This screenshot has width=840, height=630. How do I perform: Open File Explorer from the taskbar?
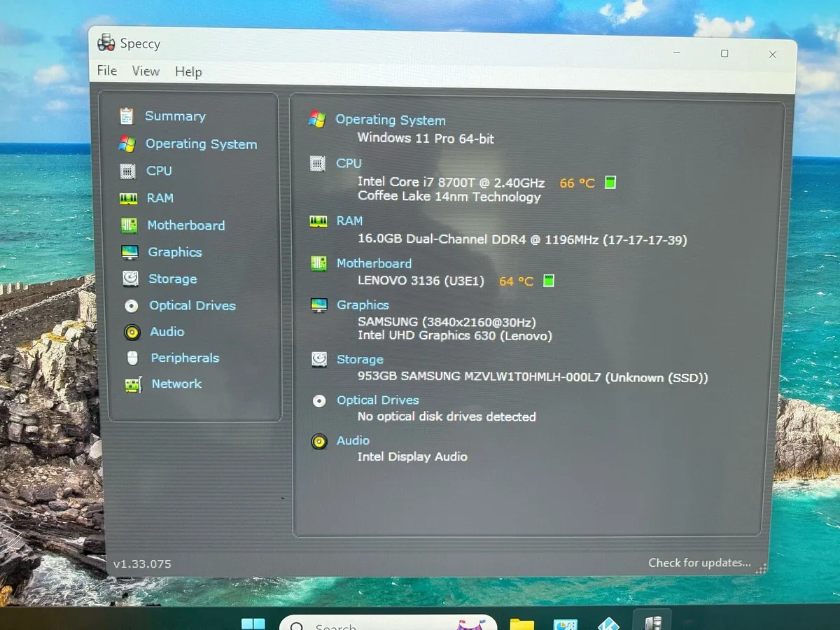522,624
